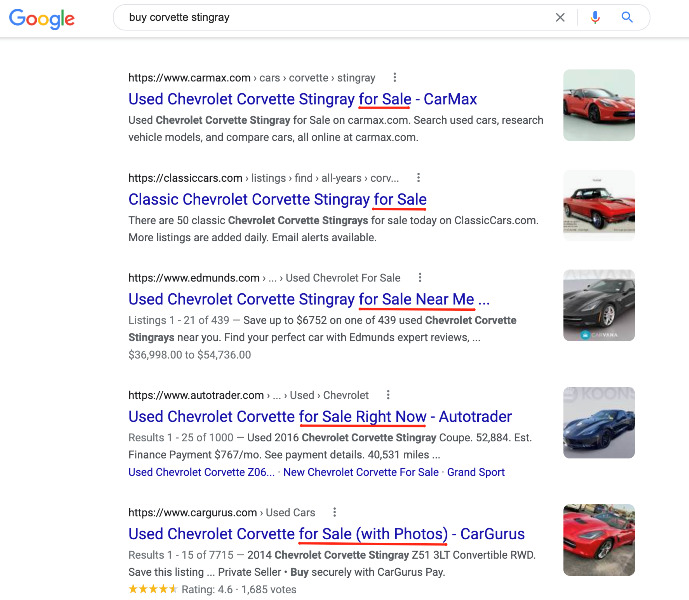Click the red Corvette CarMax thumbnail
Image resolution: width=689 pixels, height=600 pixels.
pyautogui.click(x=599, y=105)
